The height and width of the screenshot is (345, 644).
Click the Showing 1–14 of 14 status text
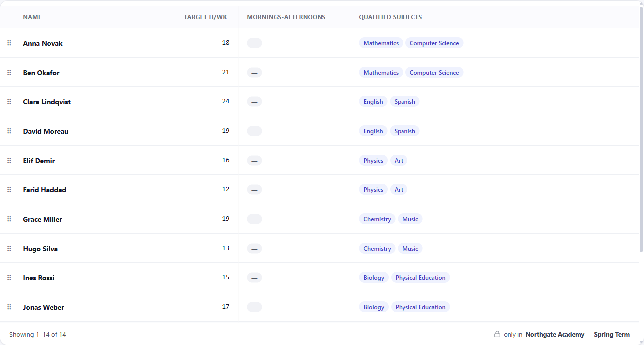click(38, 334)
